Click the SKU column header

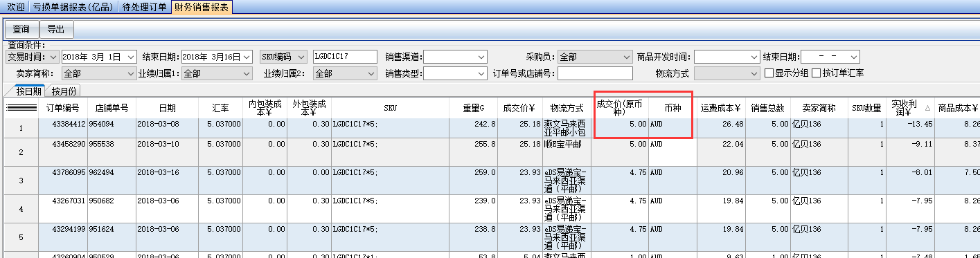(x=390, y=108)
